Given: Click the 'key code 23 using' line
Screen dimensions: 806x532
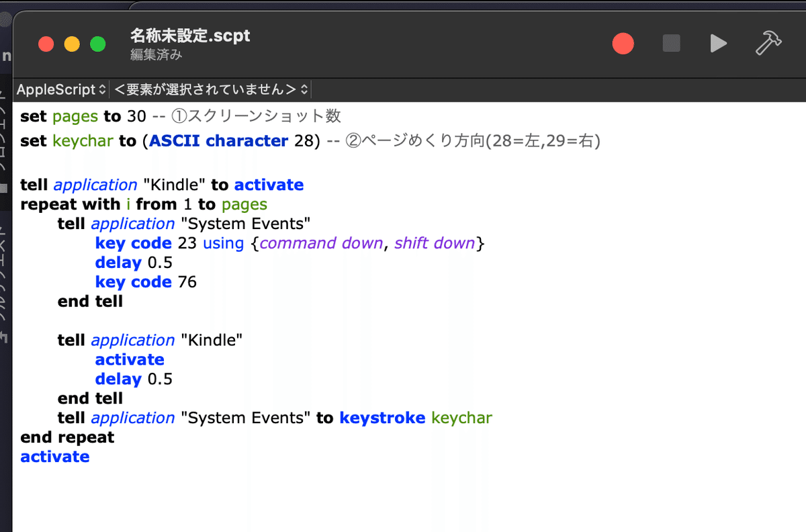Looking at the screenshot, I should (289, 243).
